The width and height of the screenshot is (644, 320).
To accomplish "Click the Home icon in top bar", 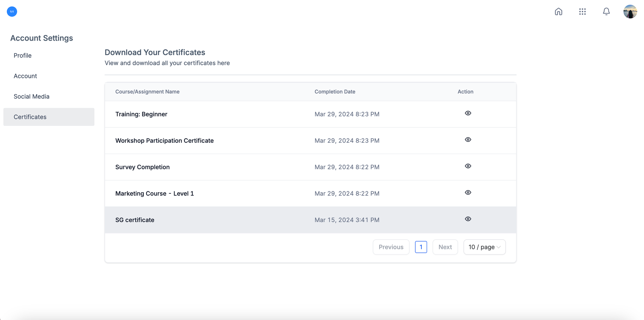I will [558, 12].
